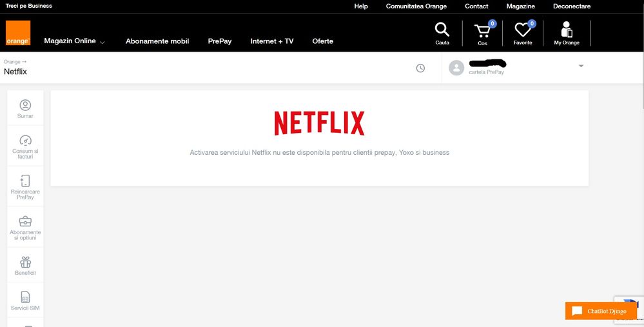Click the Netflix unavailable message text

tap(320, 152)
